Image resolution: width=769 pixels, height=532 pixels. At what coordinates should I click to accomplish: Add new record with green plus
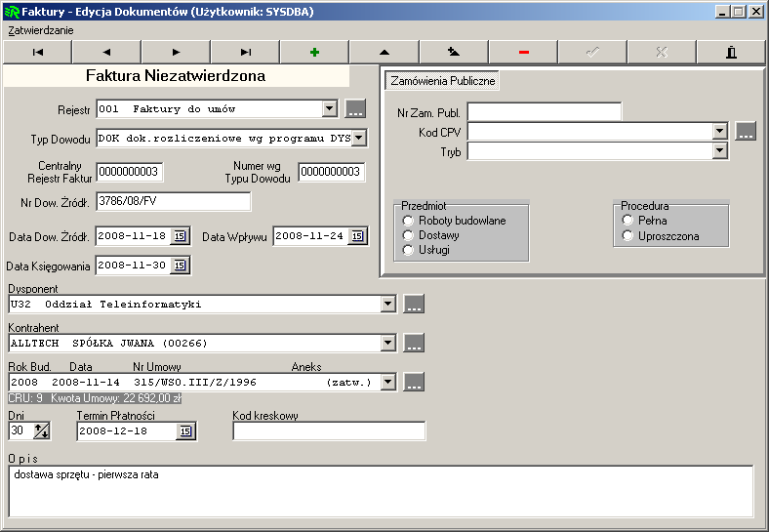[x=315, y=52]
